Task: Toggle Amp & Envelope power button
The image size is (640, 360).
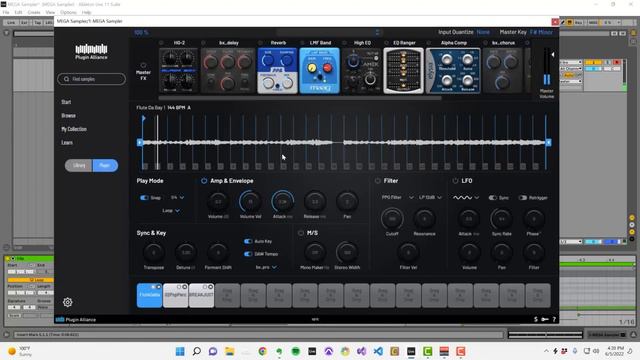Action: click(x=204, y=180)
